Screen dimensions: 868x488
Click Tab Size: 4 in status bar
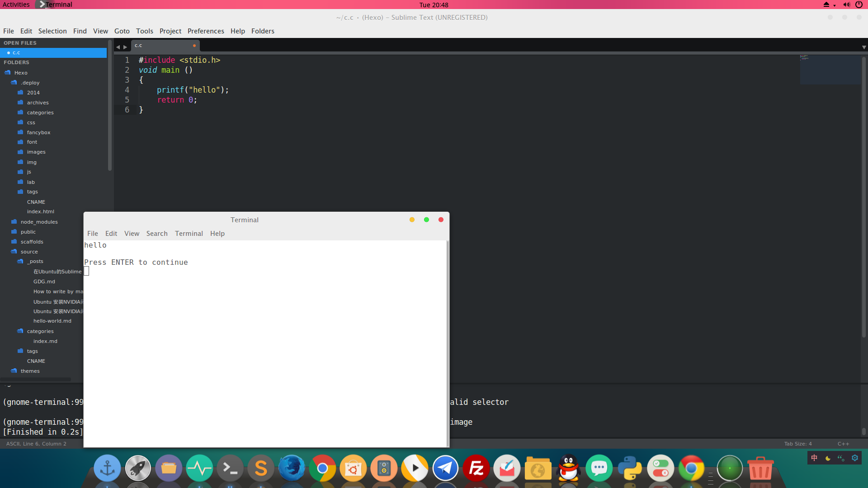797,444
